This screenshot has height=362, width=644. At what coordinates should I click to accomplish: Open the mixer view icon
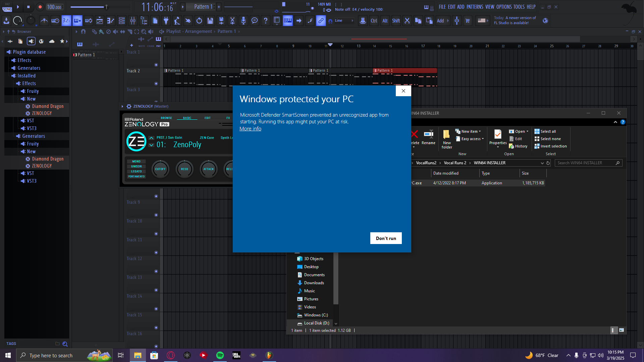tap(133, 21)
